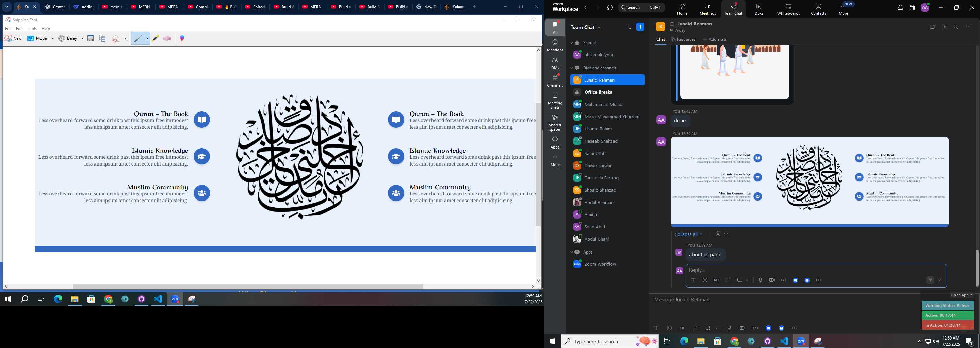Open Mentions in Zoom sidebar
The width and height of the screenshot is (980, 348).
click(x=555, y=45)
